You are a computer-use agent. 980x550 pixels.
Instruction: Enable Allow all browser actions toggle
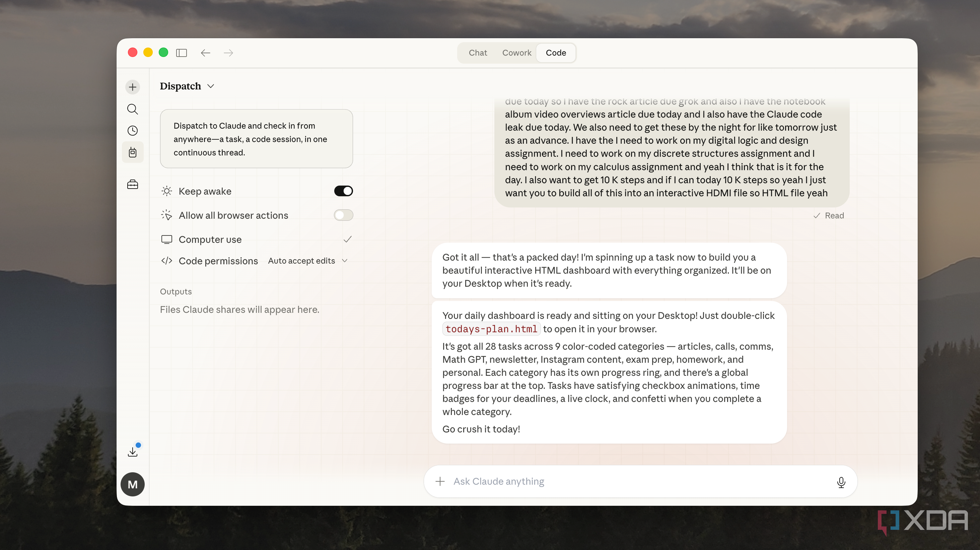343,215
